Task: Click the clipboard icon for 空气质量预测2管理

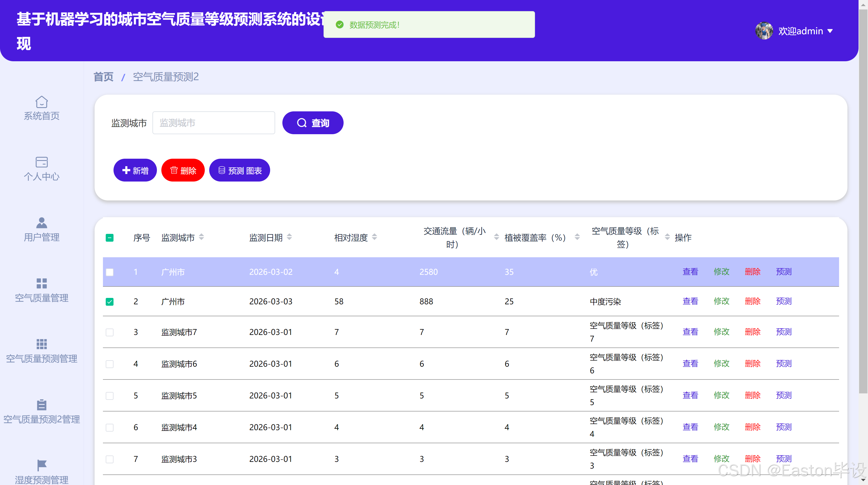Action: coord(41,405)
